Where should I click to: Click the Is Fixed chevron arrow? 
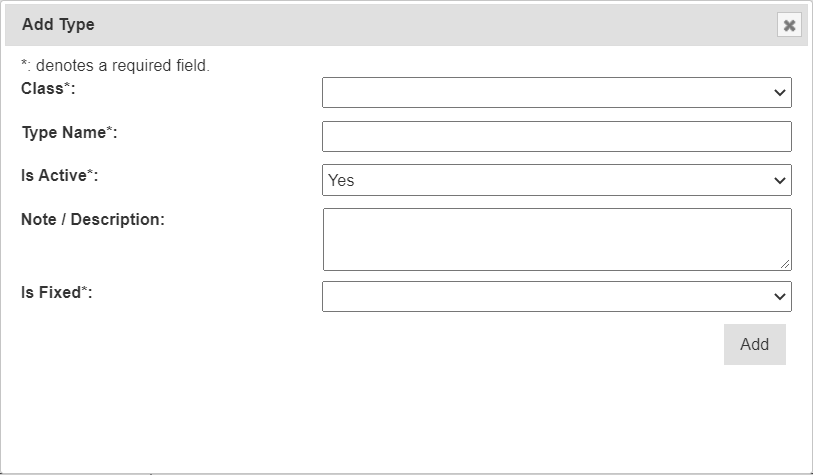tap(780, 297)
